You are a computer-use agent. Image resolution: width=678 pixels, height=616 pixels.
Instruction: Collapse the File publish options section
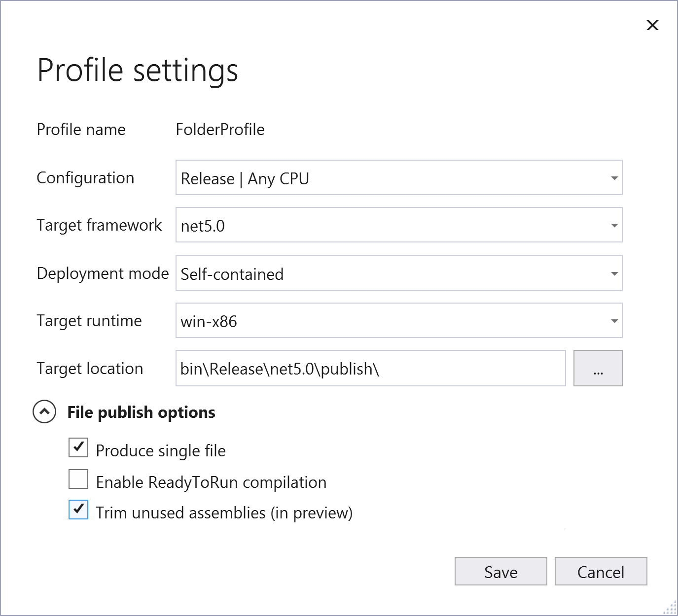pyautogui.click(x=44, y=411)
